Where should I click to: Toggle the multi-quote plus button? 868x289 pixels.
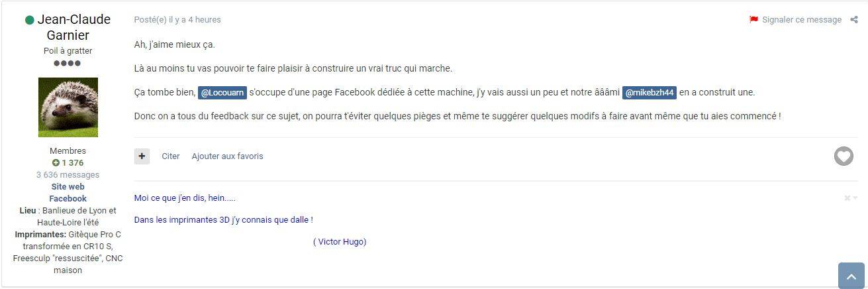(142, 156)
